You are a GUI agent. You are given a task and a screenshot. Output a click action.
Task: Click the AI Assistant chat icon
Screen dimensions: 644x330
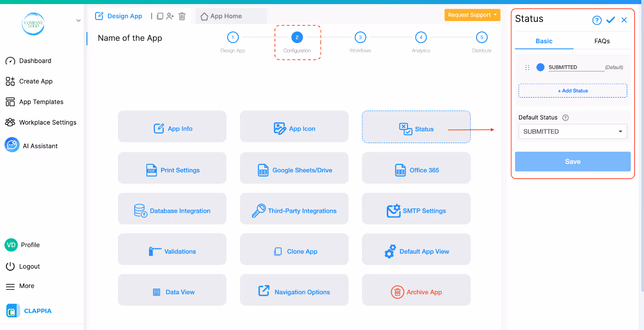tap(12, 145)
